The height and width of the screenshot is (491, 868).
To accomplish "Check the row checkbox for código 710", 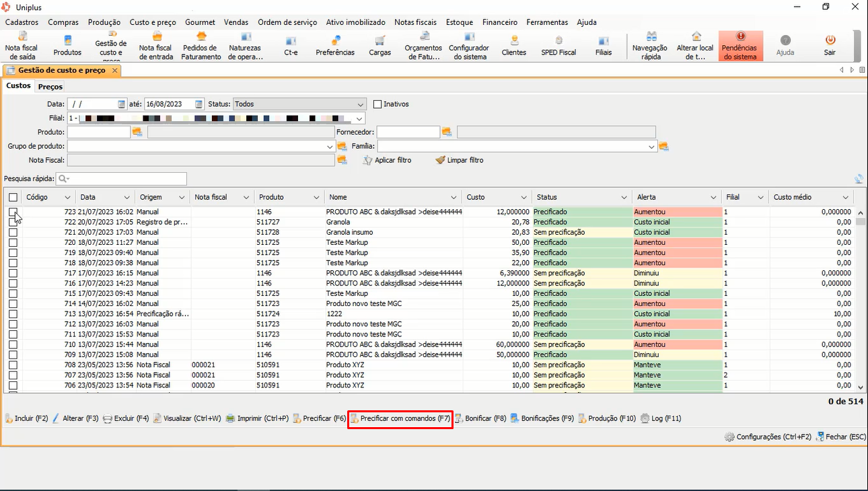I will click(13, 344).
